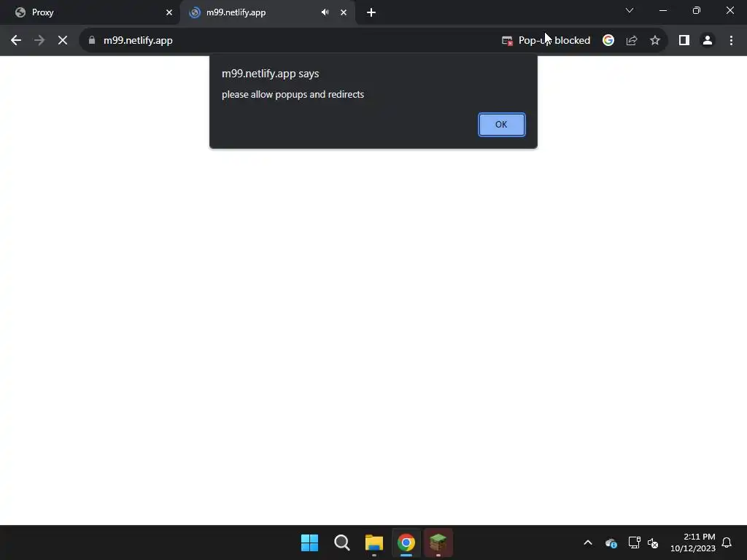Go back to previous page
The height and width of the screenshot is (560, 747).
click(x=16, y=41)
